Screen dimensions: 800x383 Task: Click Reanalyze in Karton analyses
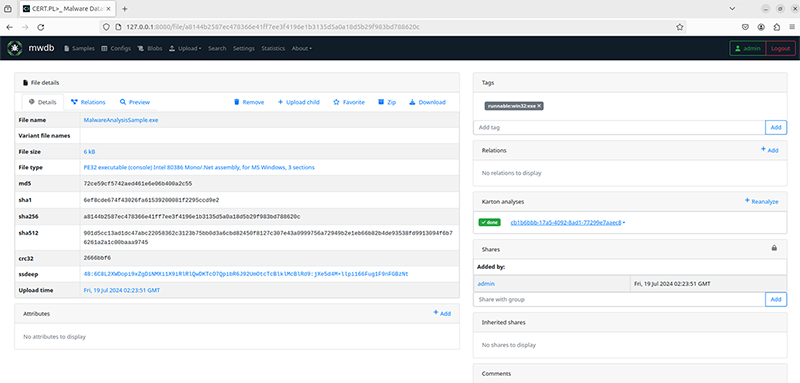761,201
